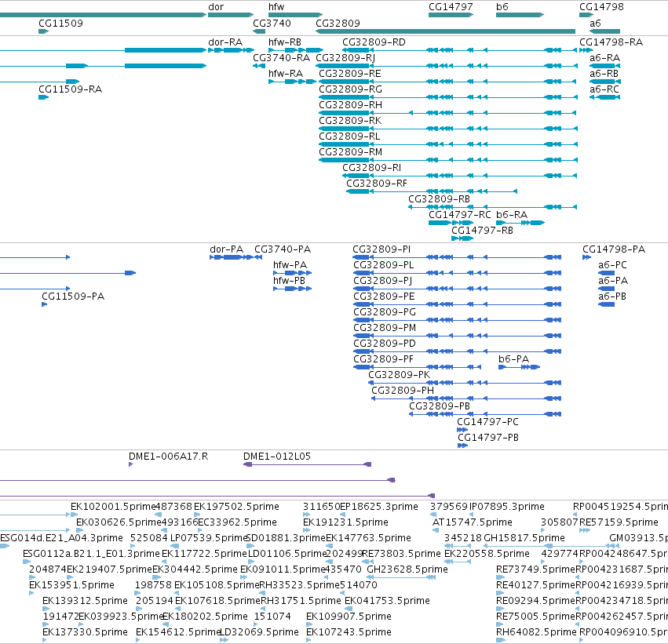Click the a6-RA transcript label

pos(604,58)
